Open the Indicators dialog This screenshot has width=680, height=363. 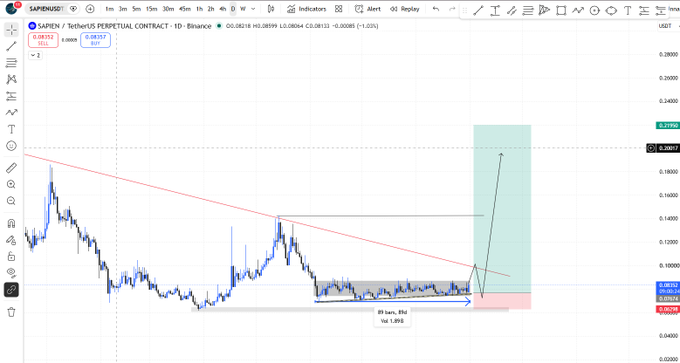click(307, 9)
